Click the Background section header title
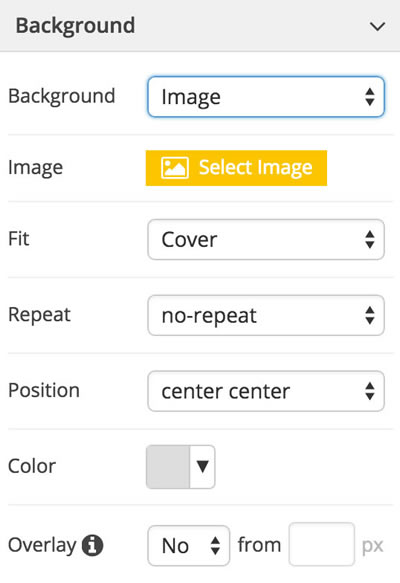400x583 pixels. coord(75,26)
